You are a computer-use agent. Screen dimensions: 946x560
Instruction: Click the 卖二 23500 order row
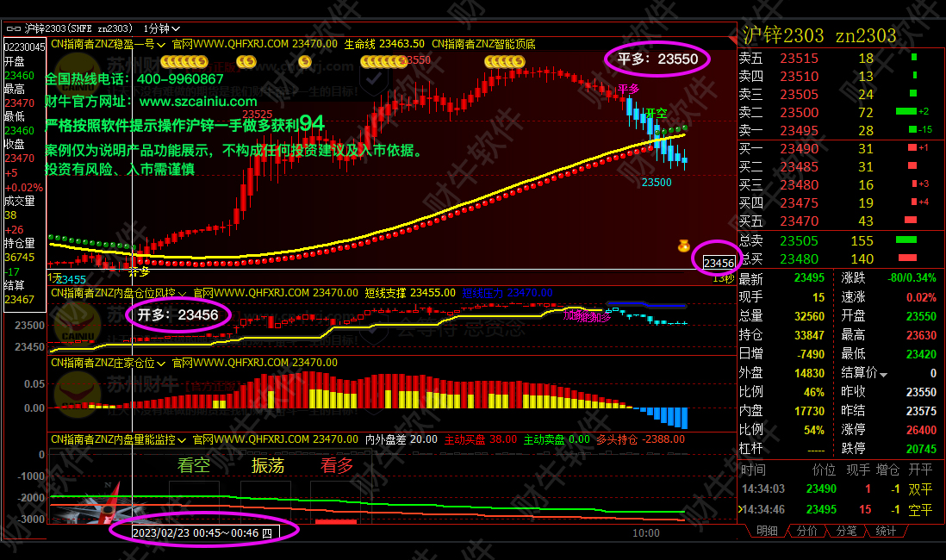[840, 112]
